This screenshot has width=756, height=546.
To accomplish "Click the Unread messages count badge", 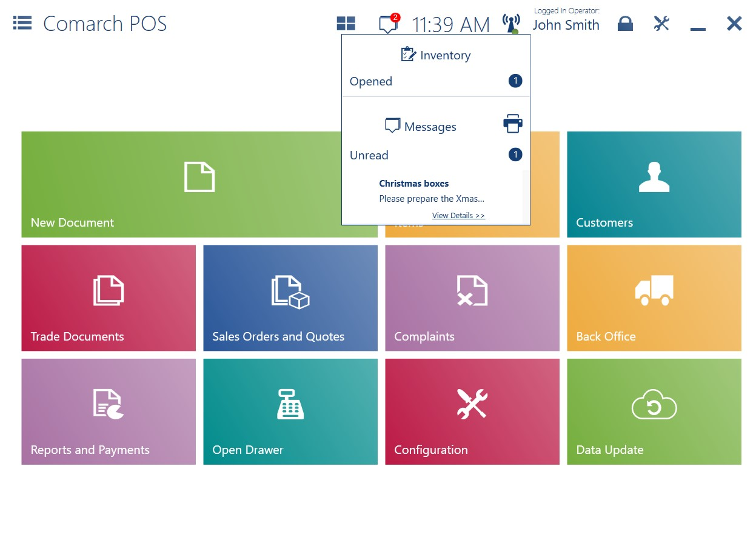I will [515, 155].
